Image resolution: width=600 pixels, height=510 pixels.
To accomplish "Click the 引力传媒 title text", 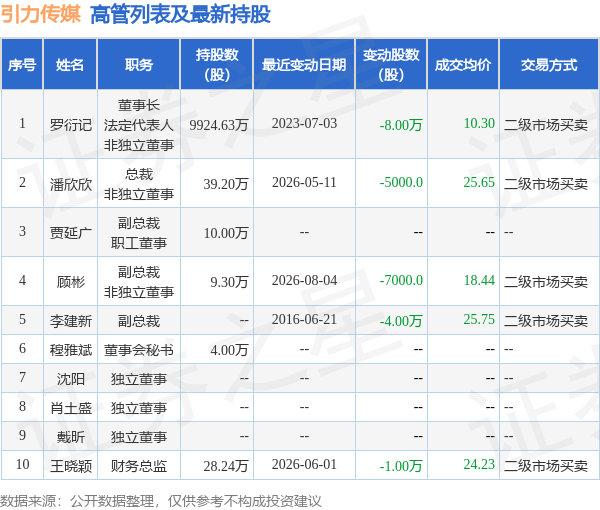I will coord(41,15).
